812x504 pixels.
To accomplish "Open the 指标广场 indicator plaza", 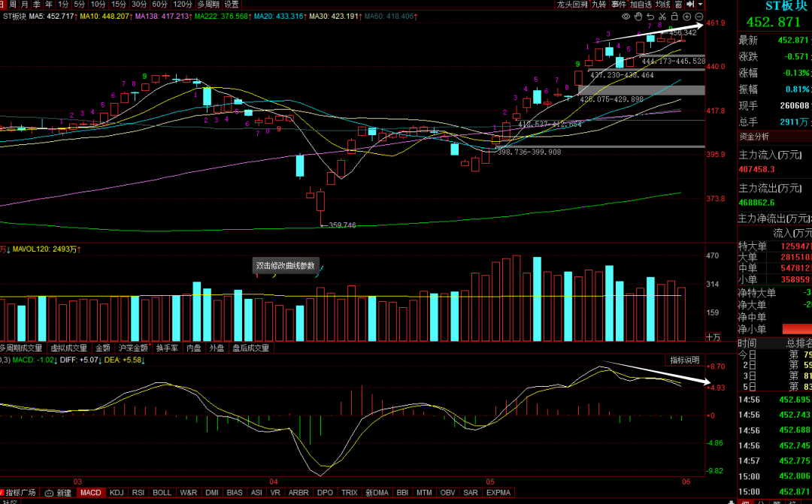I will point(17,493).
